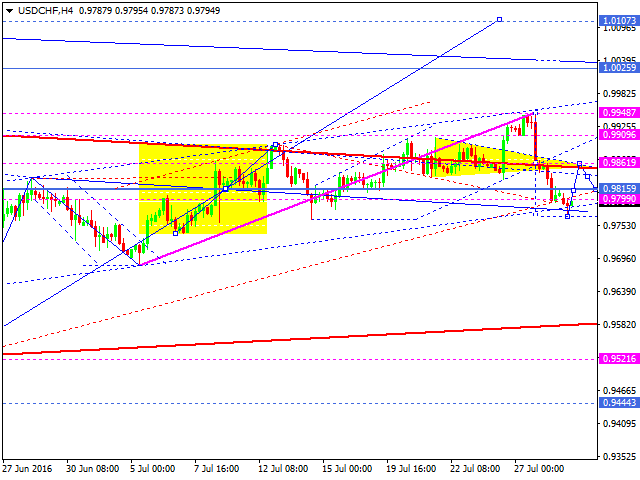The image size is (640, 480).
Task: Click the 0.96390 price scale value
Action: 619,291
